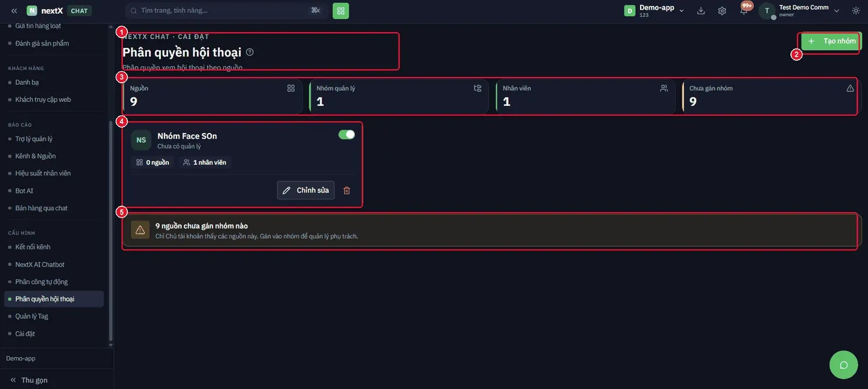Click the sidebar vertical scrollbar
868x389 pixels.
click(111, 231)
